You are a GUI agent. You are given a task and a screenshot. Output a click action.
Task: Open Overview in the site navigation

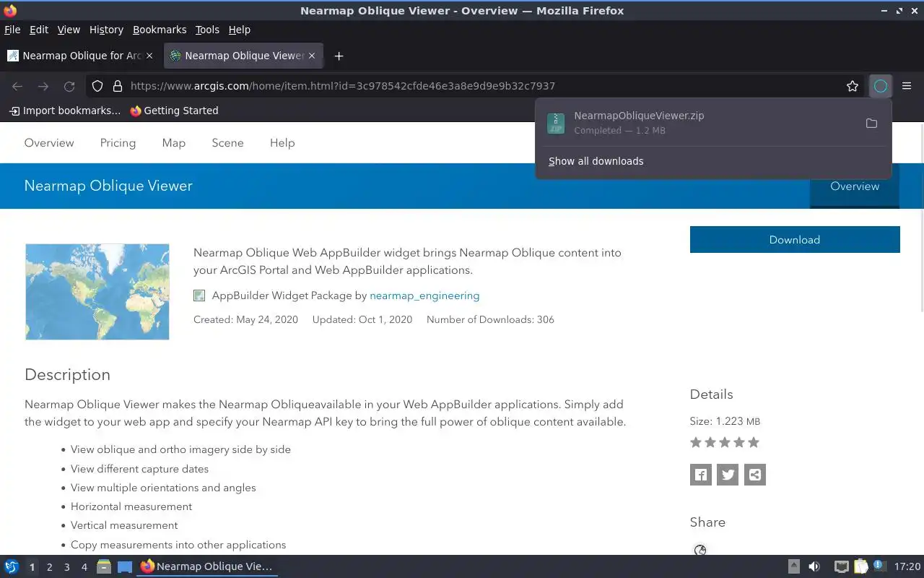(x=49, y=143)
